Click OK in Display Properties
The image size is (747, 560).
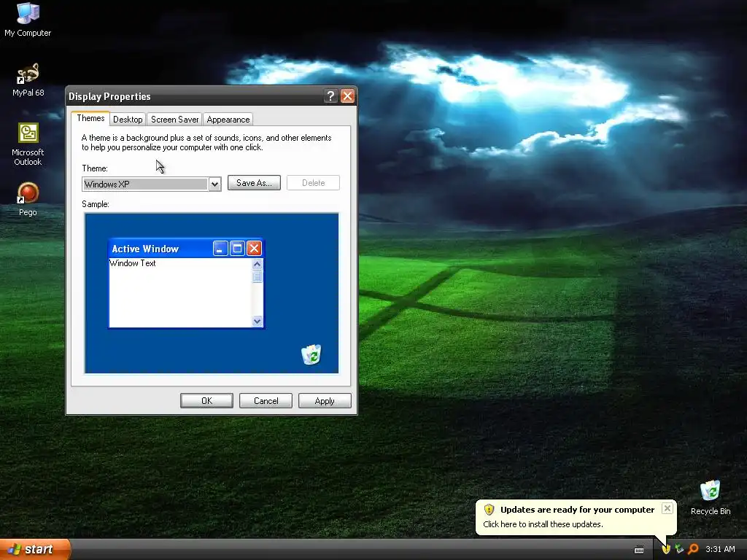click(206, 401)
